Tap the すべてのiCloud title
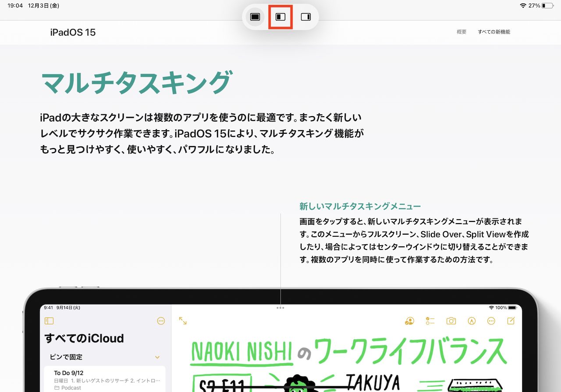561x392 pixels. click(x=84, y=339)
